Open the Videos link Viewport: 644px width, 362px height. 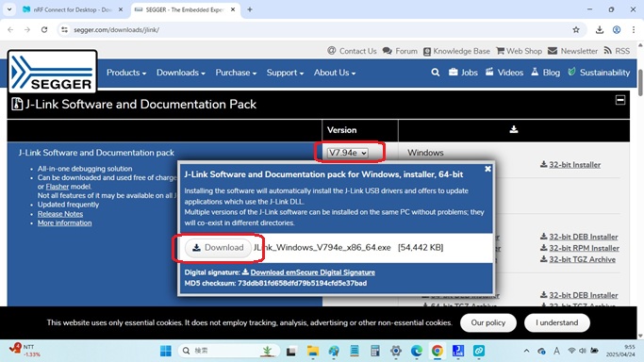pyautogui.click(x=504, y=73)
